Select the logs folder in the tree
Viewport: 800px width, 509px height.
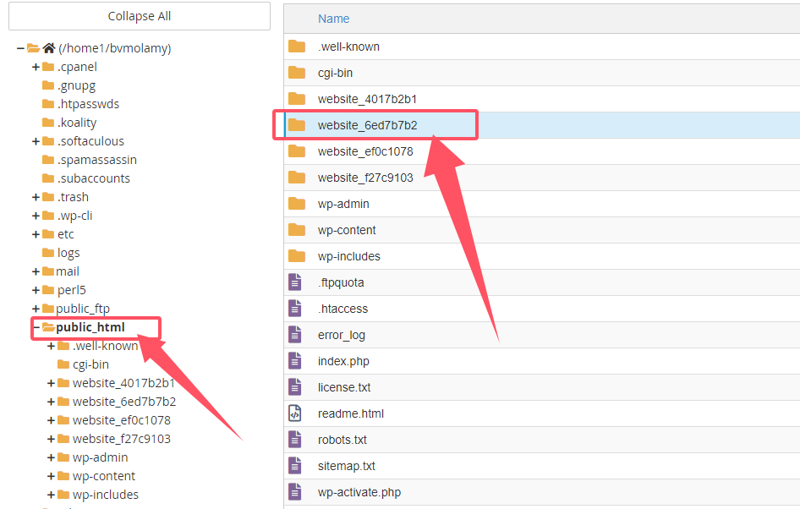coord(68,253)
